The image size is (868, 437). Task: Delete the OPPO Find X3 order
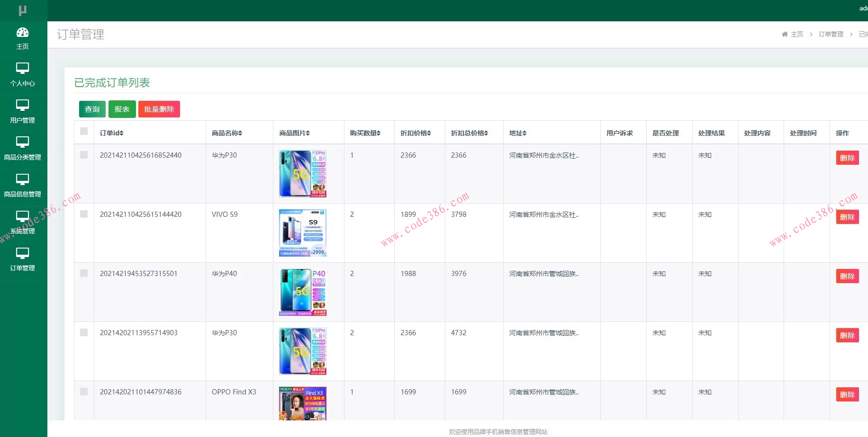(x=847, y=394)
